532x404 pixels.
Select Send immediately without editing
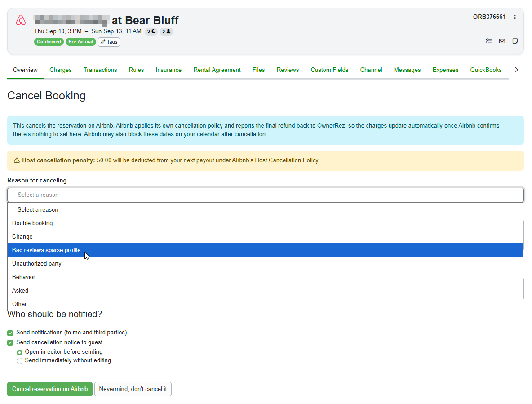click(x=20, y=361)
